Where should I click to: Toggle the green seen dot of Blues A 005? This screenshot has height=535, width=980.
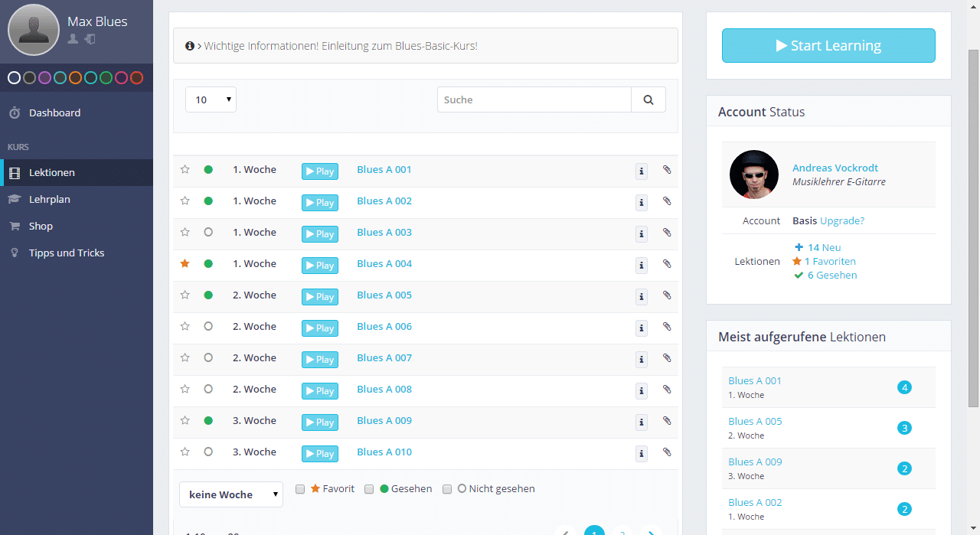pyautogui.click(x=208, y=295)
